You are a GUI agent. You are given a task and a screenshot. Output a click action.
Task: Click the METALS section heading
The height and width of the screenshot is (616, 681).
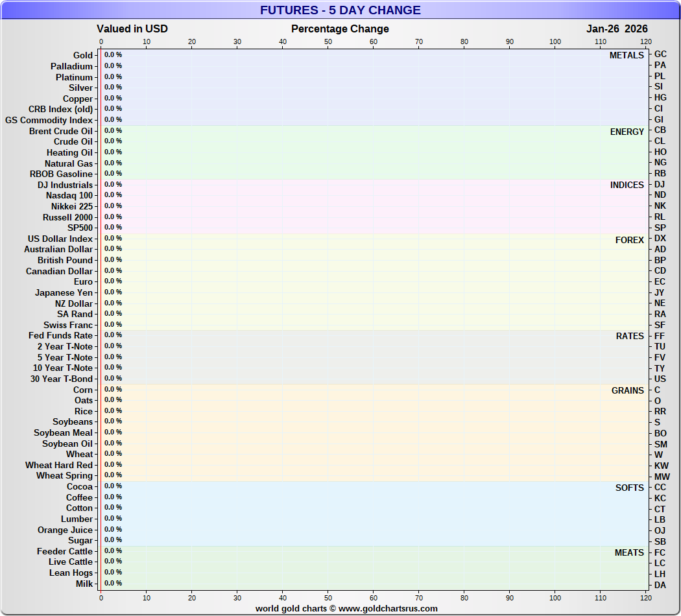[x=627, y=56]
